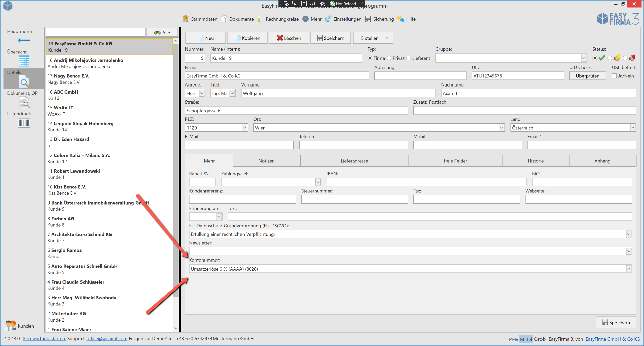Image resolution: width=644 pixels, height=346 pixels.
Task: Click the red blocked status icon
Action: 632,58
